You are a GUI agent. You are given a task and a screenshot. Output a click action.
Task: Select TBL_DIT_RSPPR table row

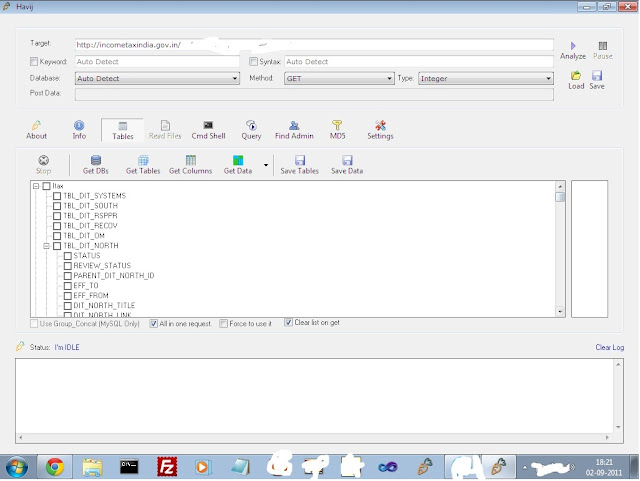click(x=90, y=216)
